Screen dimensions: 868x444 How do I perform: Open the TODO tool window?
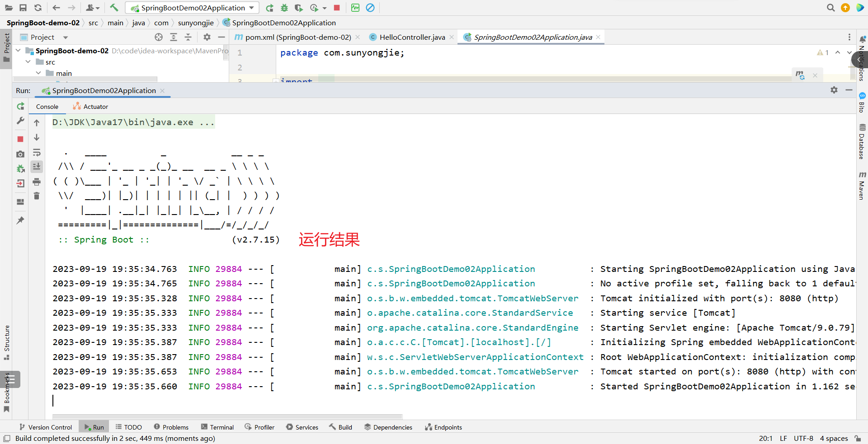click(x=128, y=427)
